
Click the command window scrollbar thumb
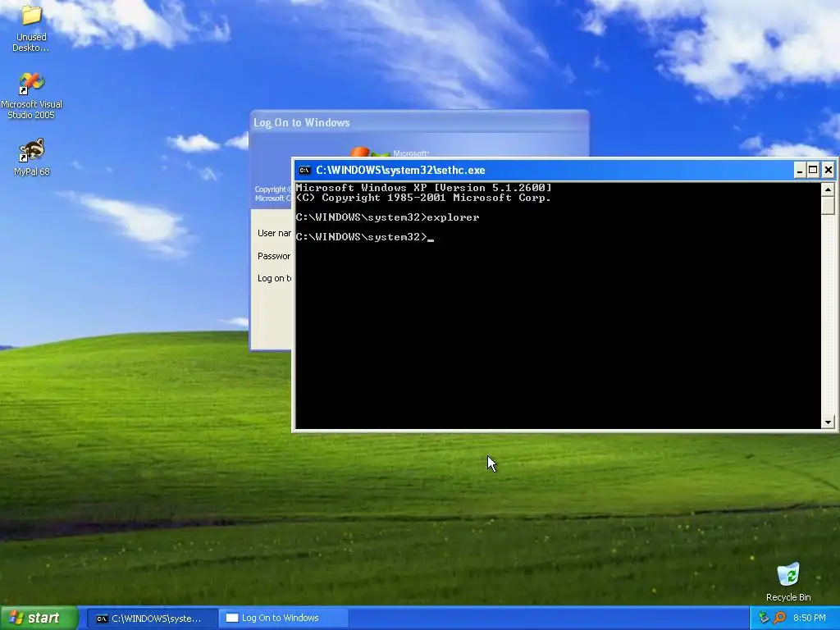coord(828,206)
